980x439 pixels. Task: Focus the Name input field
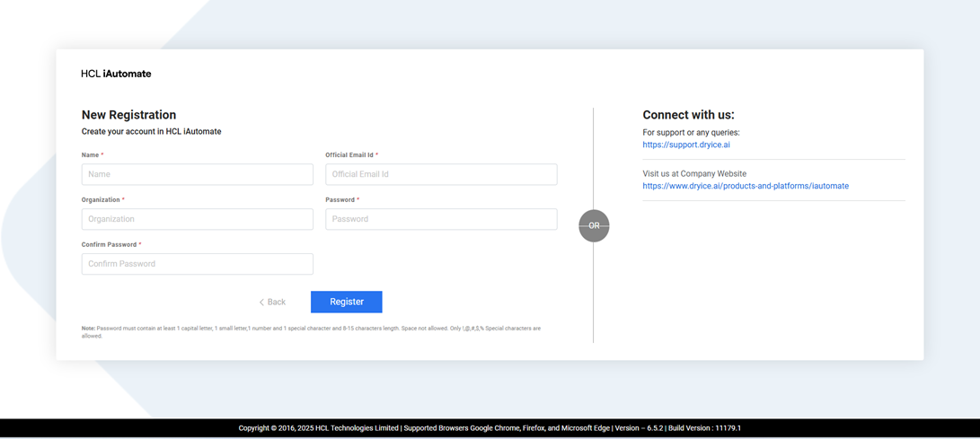pos(197,174)
